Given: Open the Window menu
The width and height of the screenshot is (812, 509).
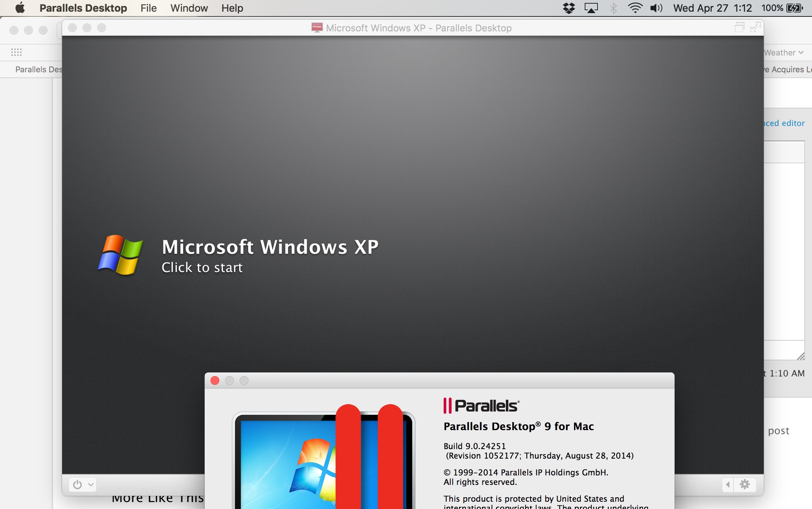Looking at the screenshot, I should (189, 8).
